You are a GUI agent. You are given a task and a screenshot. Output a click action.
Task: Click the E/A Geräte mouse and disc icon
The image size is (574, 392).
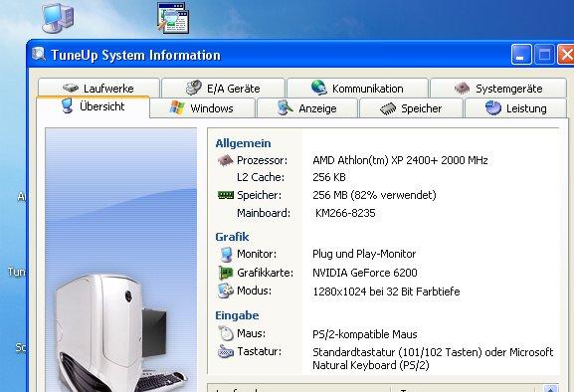[x=194, y=88]
